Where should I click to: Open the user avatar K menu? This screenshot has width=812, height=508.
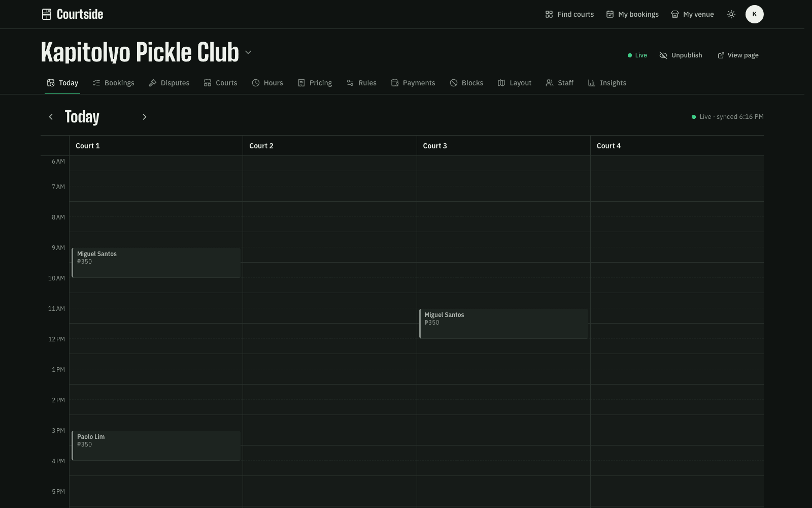point(755,14)
